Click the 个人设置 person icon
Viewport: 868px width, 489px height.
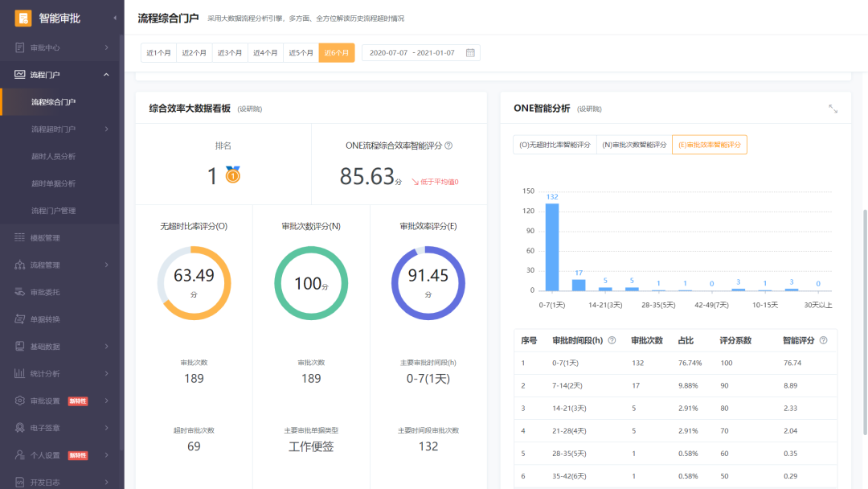point(20,454)
